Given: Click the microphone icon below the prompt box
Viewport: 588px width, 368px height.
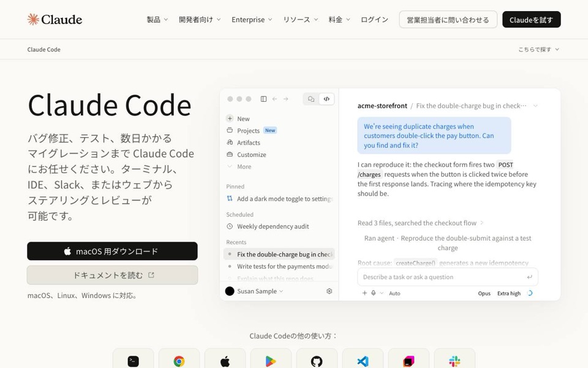Looking at the screenshot, I should [374, 293].
